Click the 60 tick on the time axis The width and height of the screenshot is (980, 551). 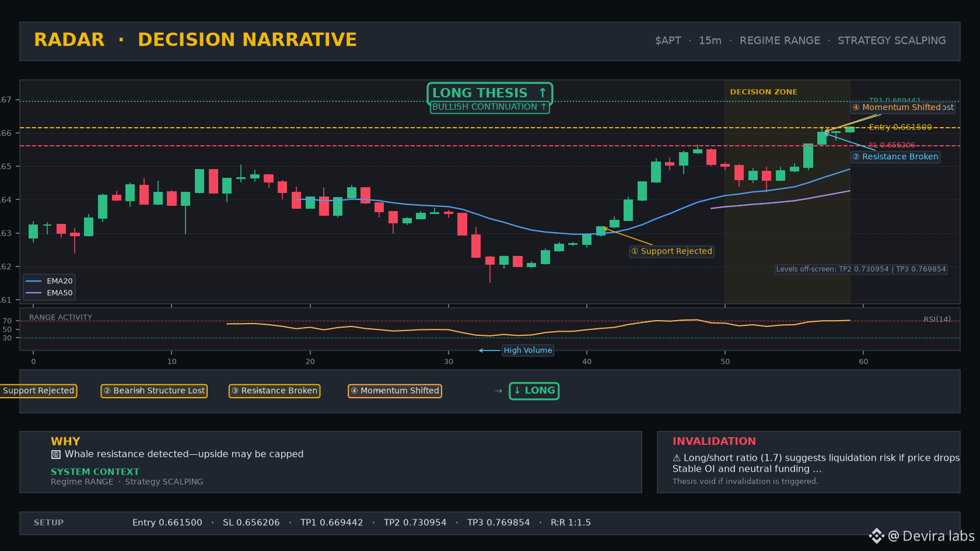[863, 362]
